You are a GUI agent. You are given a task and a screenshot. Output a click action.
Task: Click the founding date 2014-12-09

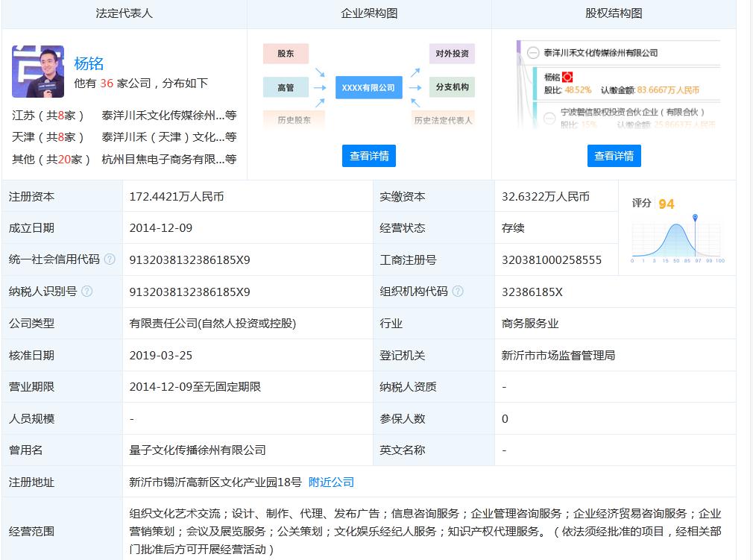161,227
